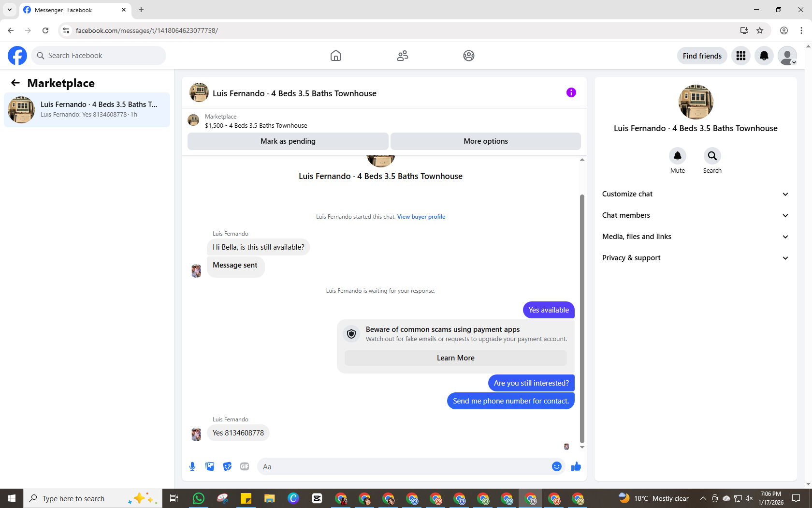The width and height of the screenshot is (812, 508).
Task: Click the Windows taskbar search box
Action: pos(93,498)
